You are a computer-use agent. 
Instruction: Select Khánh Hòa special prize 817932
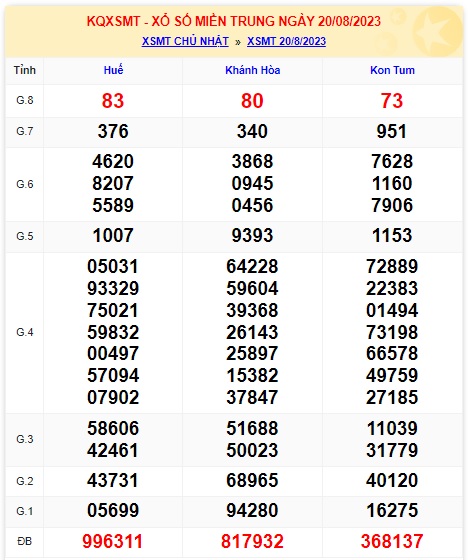[x=252, y=541]
